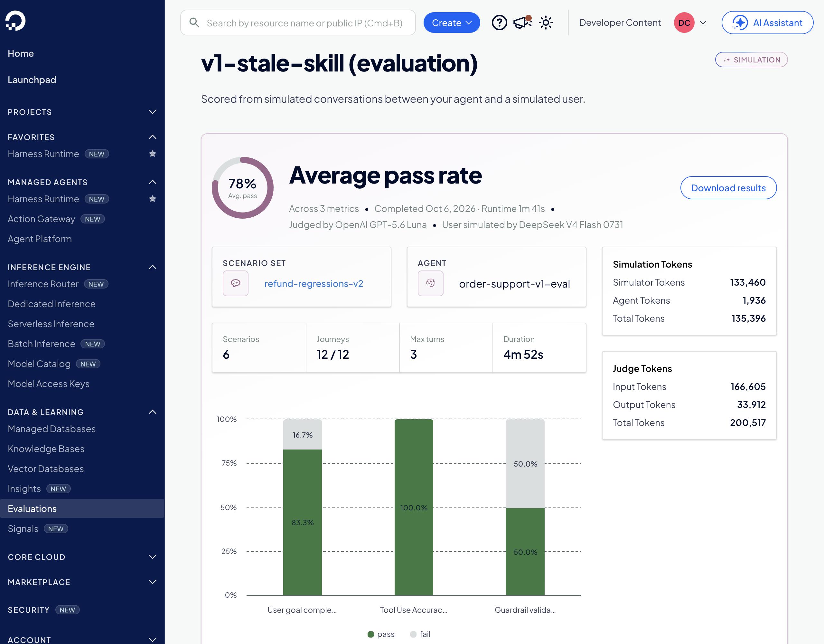824x644 pixels.
Task: Click the agent icon beside order-support-v1-eval
Action: pyautogui.click(x=430, y=283)
